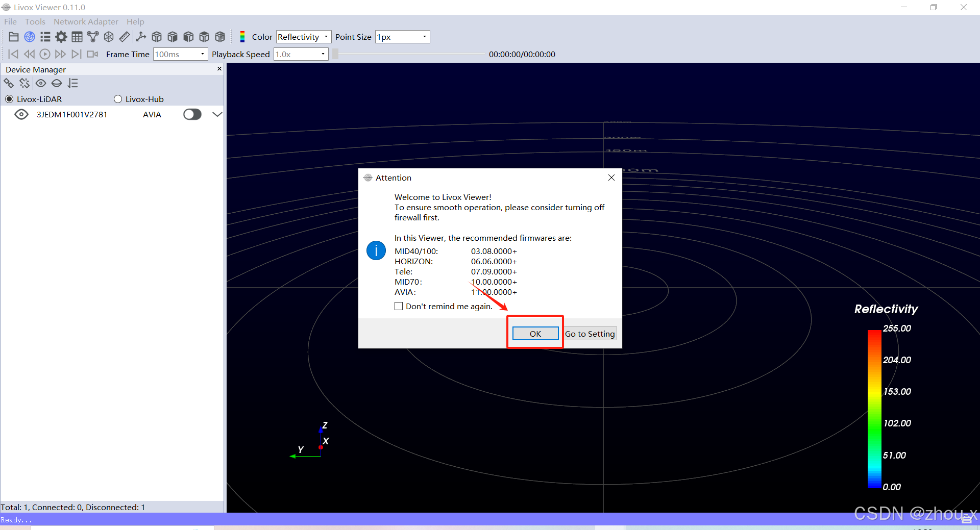Screen dimensions: 980x530
Task: Click device serial 3JEDM1F001V2781
Action: (x=72, y=114)
